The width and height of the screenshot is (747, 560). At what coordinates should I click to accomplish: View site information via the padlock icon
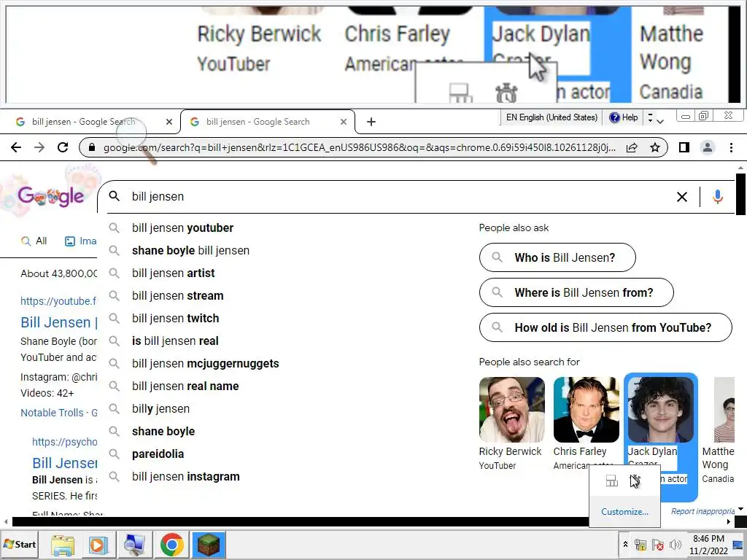tap(92, 147)
